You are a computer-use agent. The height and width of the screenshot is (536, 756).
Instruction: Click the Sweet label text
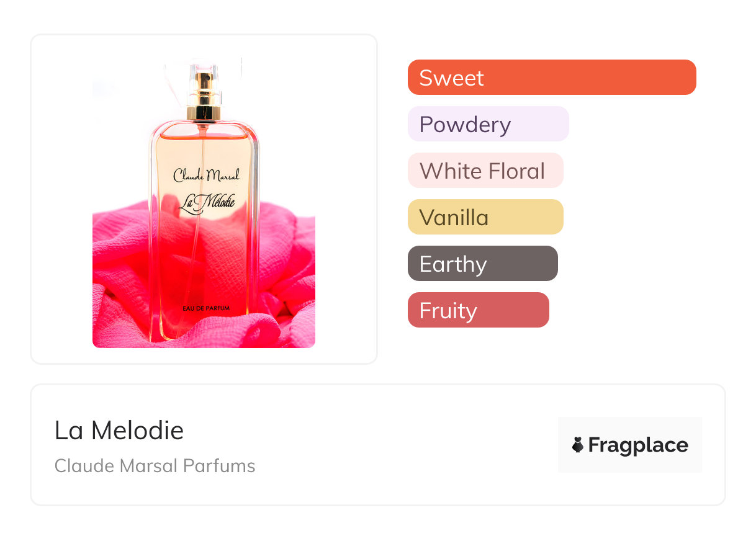[x=451, y=78]
